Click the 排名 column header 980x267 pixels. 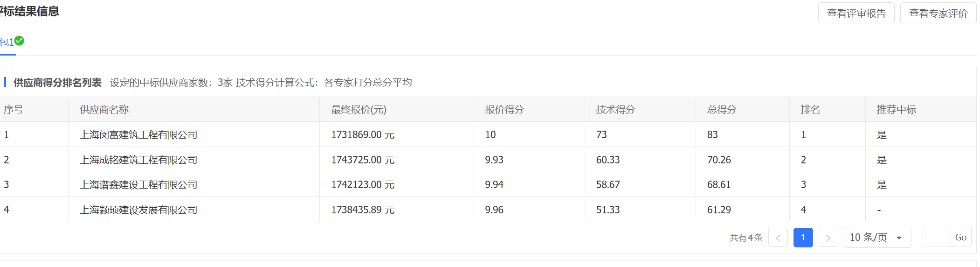point(810,110)
